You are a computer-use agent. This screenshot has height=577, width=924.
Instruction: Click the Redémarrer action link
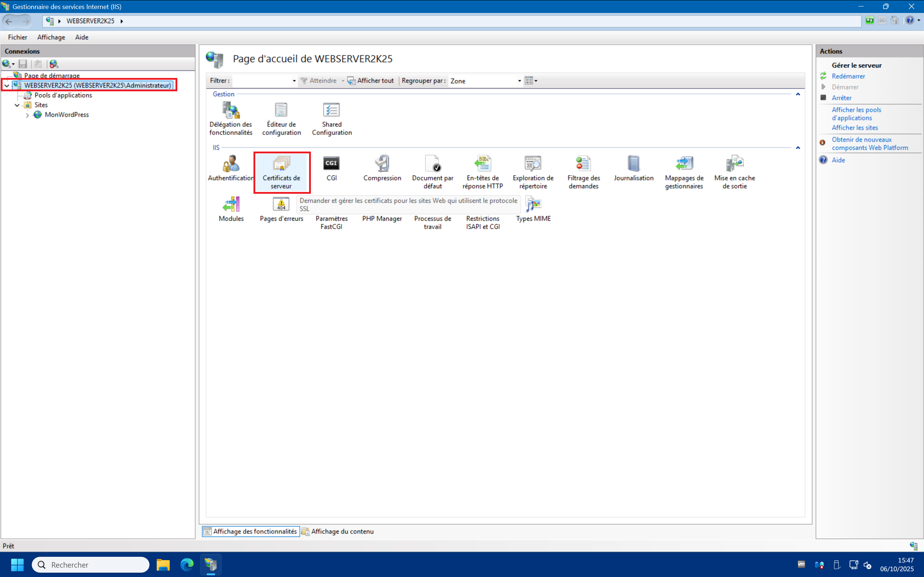[x=848, y=77]
